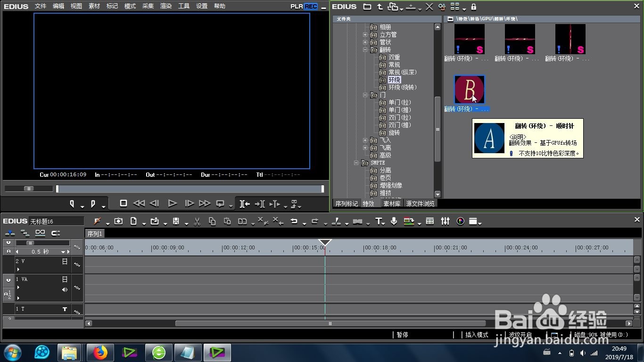Expand the 飞入 folder tree node
Image resolution: width=644 pixels, height=362 pixels.
point(365,140)
